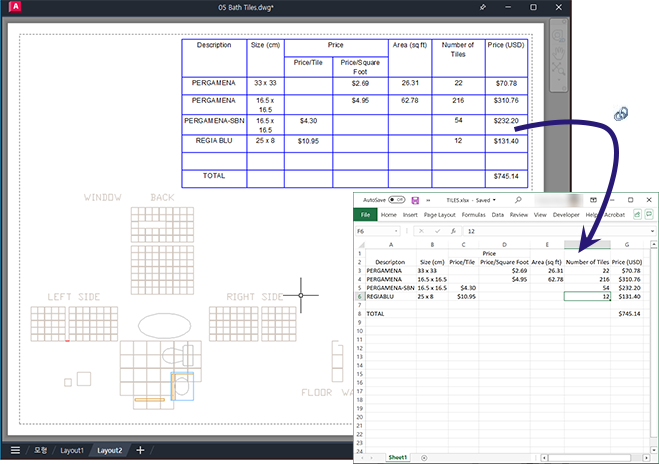659x464 pixels.
Task: Click Excel vertical scrollbar up arrow
Action: click(654, 244)
